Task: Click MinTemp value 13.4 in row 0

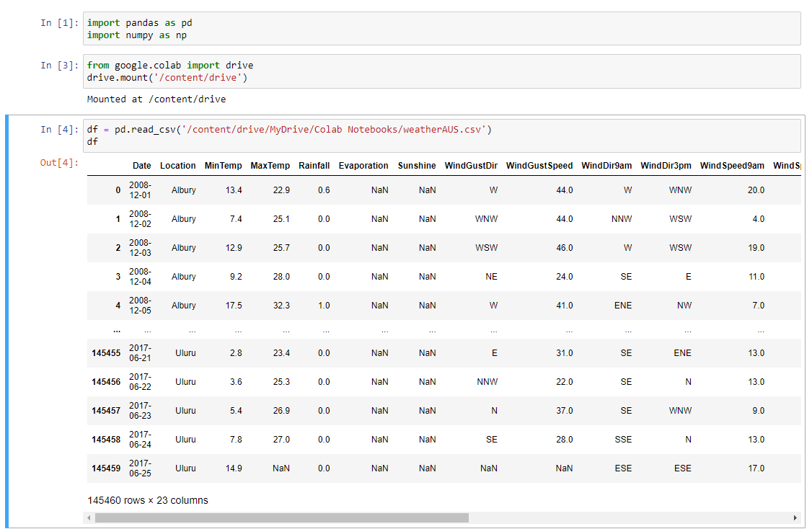Action: coord(234,190)
